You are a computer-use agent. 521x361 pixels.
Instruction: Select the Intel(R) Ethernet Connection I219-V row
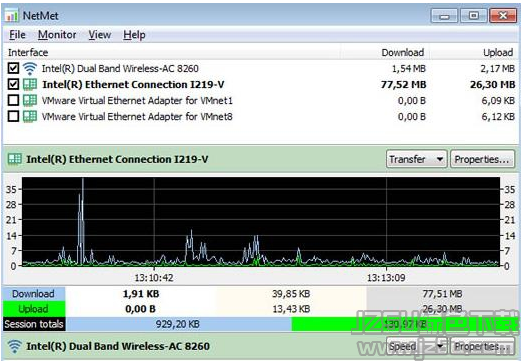[x=261, y=85]
